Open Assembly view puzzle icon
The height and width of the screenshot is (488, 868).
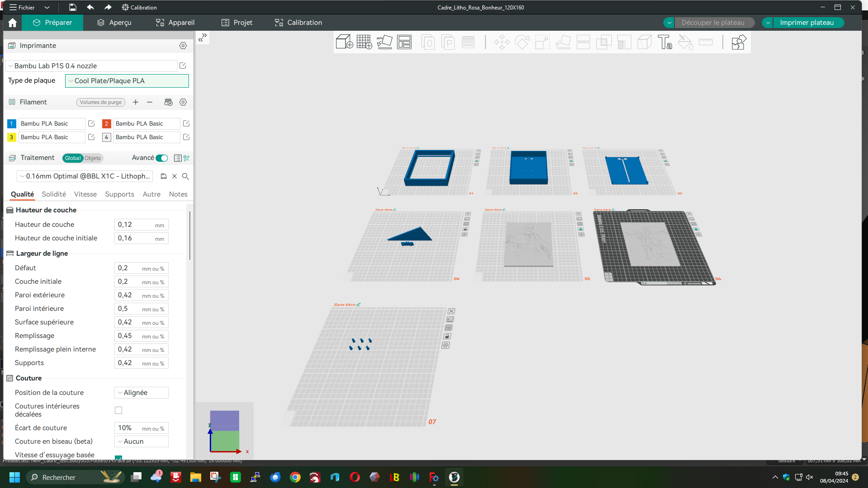point(738,42)
